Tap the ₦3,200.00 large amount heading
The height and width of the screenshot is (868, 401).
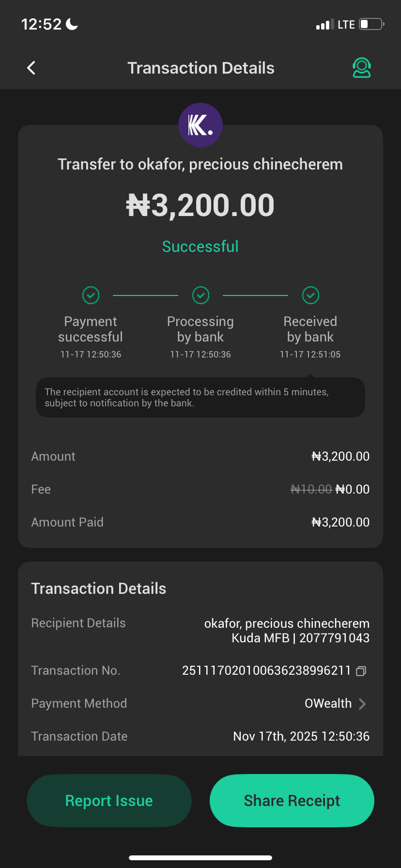point(200,205)
